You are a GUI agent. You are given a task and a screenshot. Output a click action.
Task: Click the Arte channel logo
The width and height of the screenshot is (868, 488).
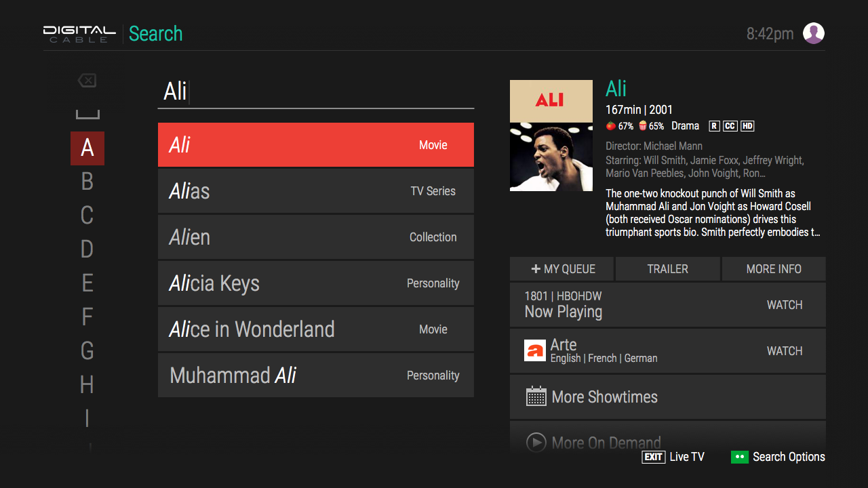pyautogui.click(x=535, y=351)
